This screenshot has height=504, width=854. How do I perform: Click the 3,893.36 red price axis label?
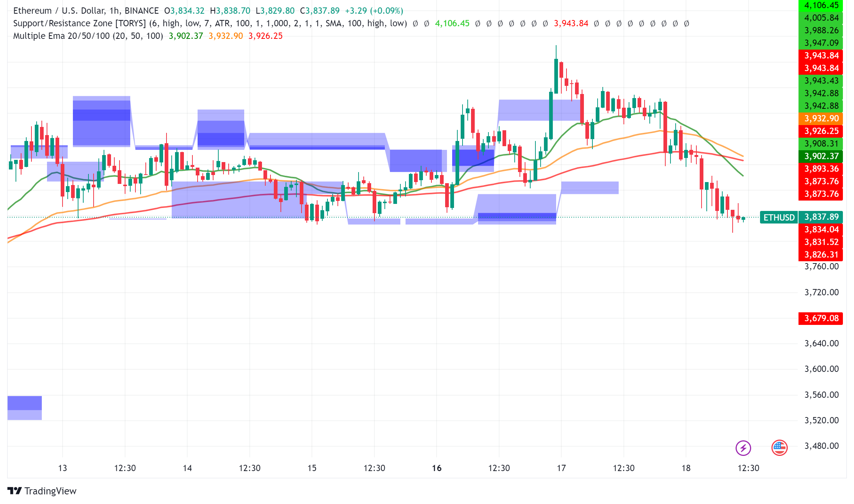click(x=821, y=169)
